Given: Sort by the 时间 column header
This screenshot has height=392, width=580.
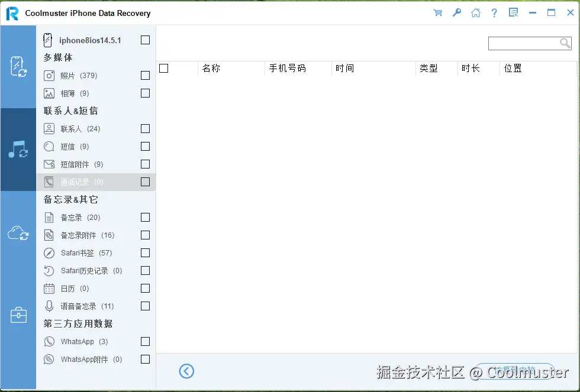Looking at the screenshot, I should click(x=345, y=68).
